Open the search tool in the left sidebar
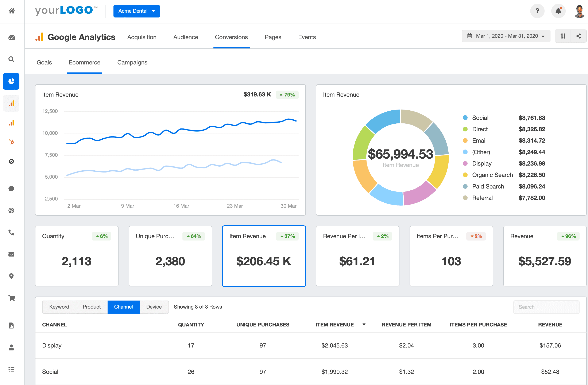The image size is (588, 385). point(11,59)
